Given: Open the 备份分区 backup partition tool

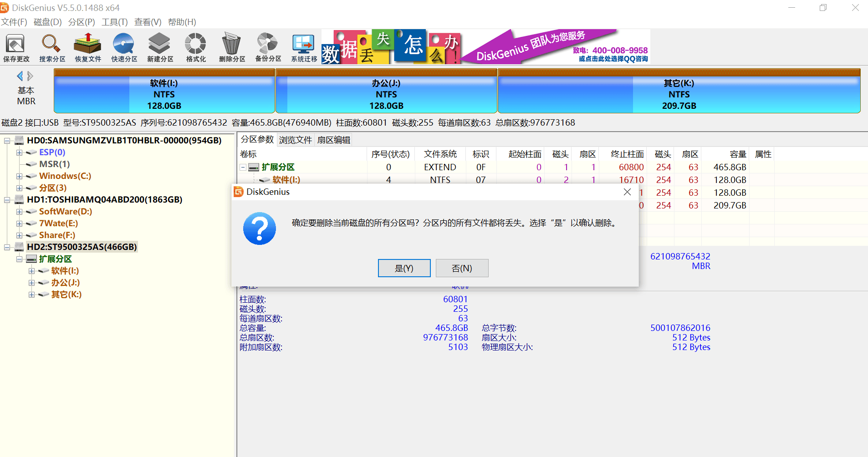Looking at the screenshot, I should pyautogui.click(x=268, y=47).
